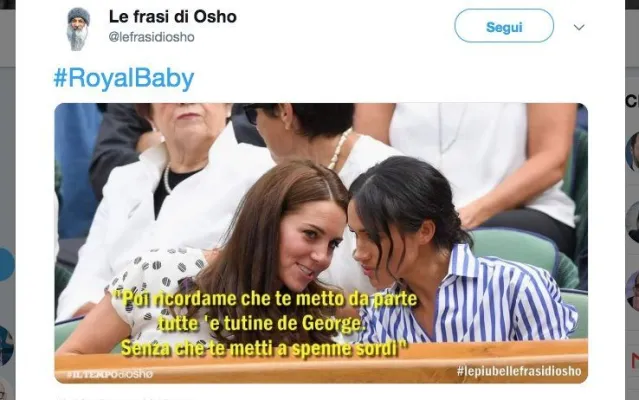The width and height of the screenshot is (639, 400).
Task: Click the partially visible right sidebar heading
Action: click(632, 101)
